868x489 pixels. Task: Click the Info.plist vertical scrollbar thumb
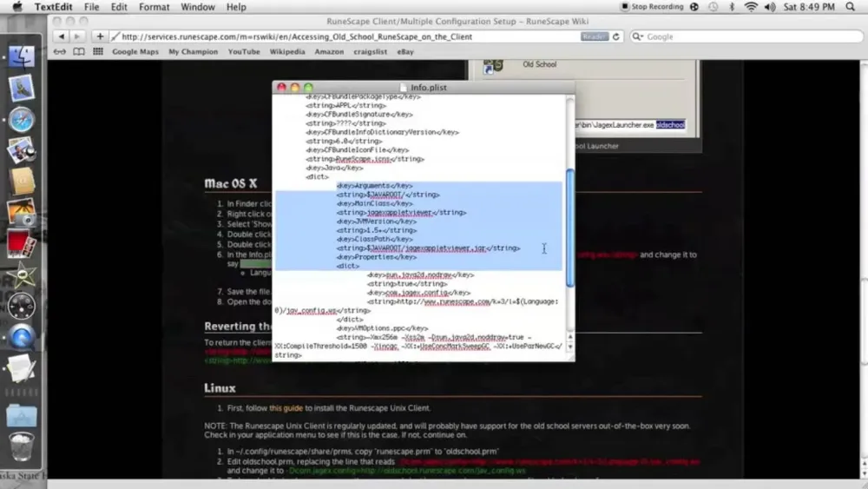pos(569,228)
